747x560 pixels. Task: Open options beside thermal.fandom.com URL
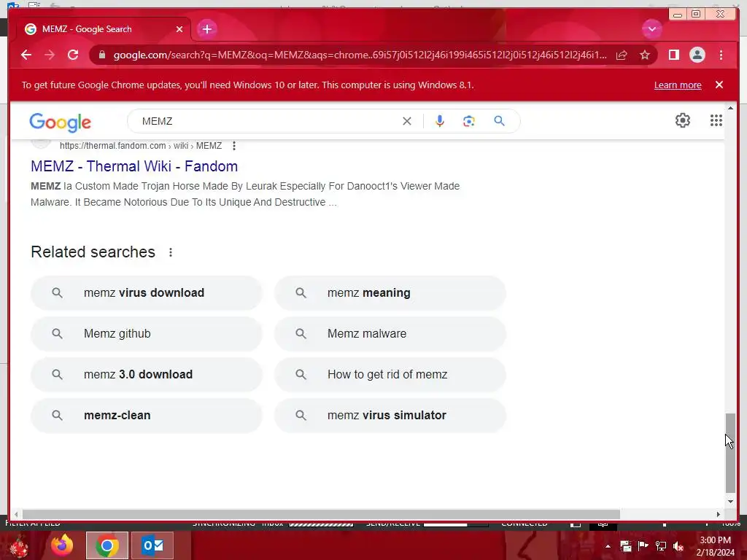(234, 146)
